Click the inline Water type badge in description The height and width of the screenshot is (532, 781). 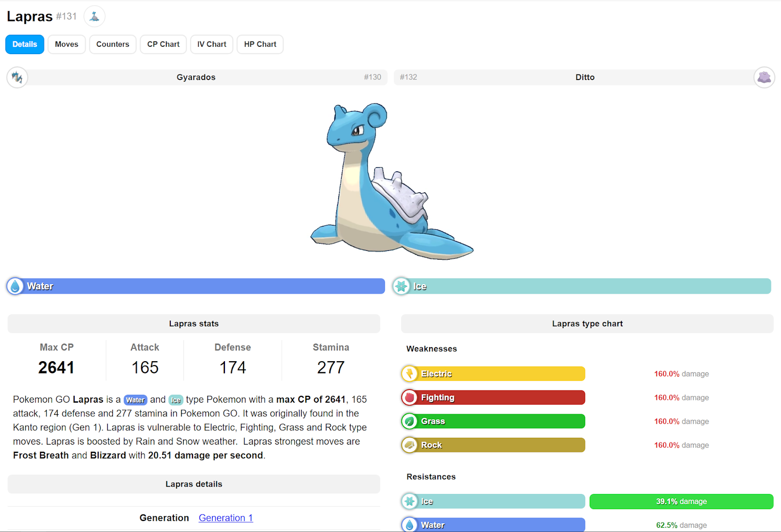pyautogui.click(x=135, y=400)
